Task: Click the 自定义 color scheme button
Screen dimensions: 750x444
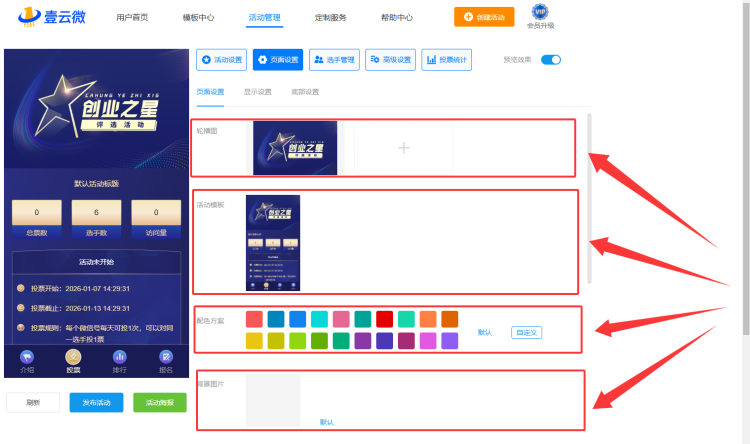Action: pyautogui.click(x=526, y=332)
